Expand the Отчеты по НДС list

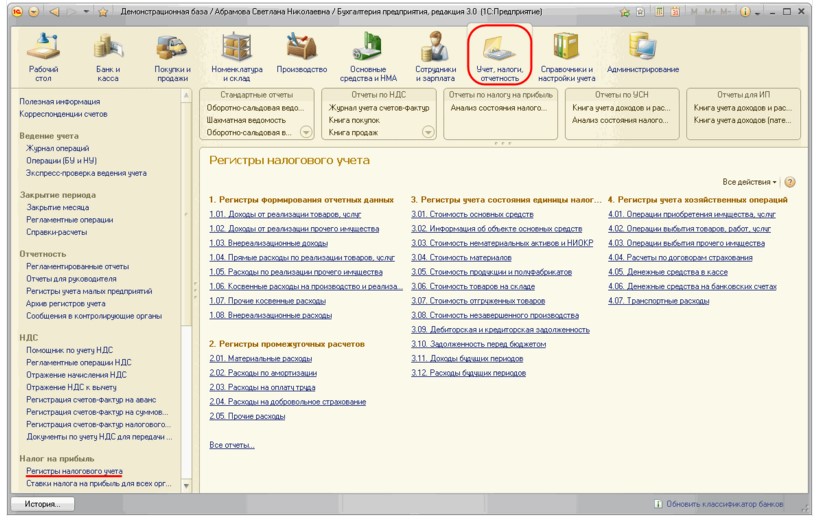[428, 132]
